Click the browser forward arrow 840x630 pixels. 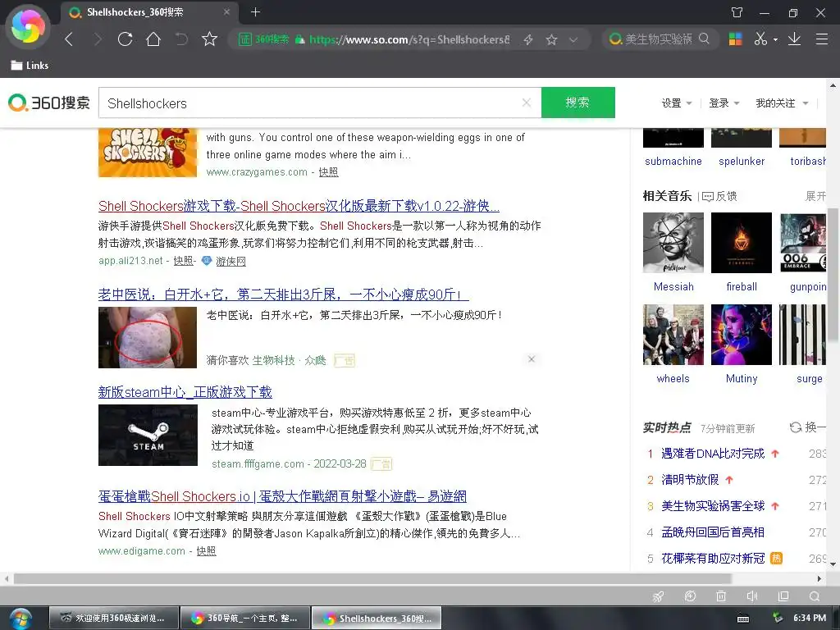click(98, 39)
